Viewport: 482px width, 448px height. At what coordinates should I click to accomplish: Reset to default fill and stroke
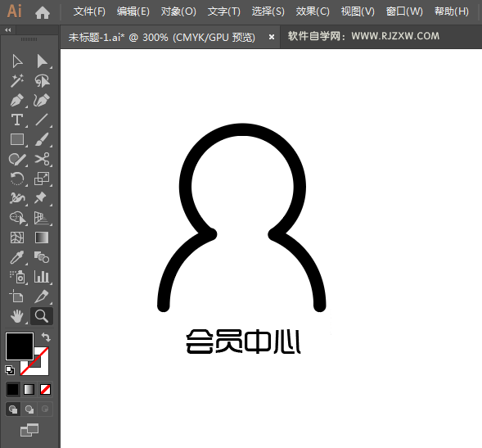pyautogui.click(x=10, y=370)
